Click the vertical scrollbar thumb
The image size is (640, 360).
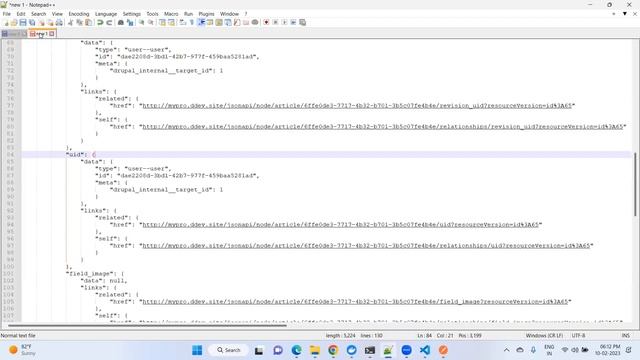pyautogui.click(x=635, y=184)
